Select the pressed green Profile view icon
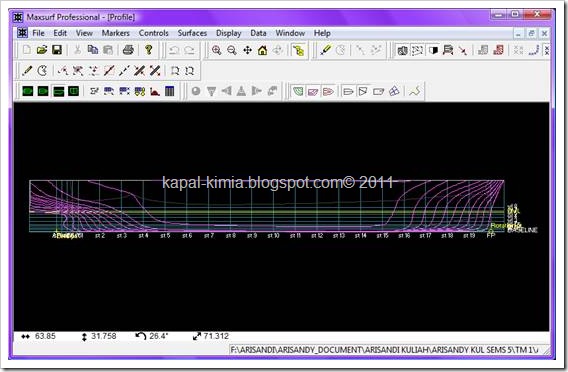The height and width of the screenshot is (372, 568). 58,91
